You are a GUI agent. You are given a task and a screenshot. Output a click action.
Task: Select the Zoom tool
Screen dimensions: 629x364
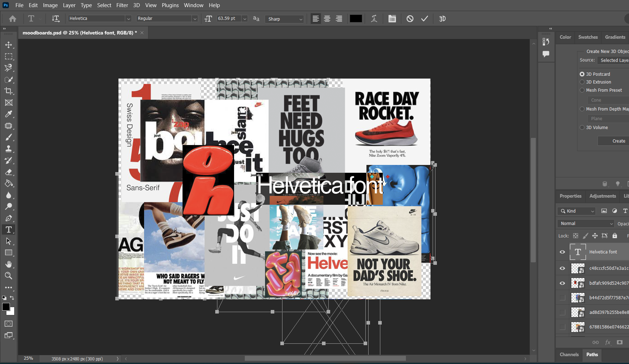tap(9, 276)
